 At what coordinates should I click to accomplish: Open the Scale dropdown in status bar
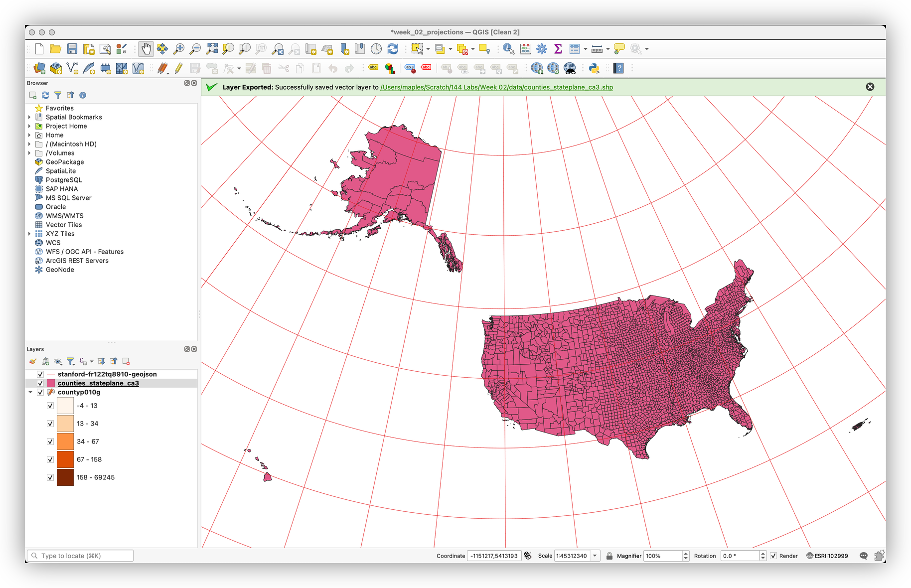pos(595,556)
